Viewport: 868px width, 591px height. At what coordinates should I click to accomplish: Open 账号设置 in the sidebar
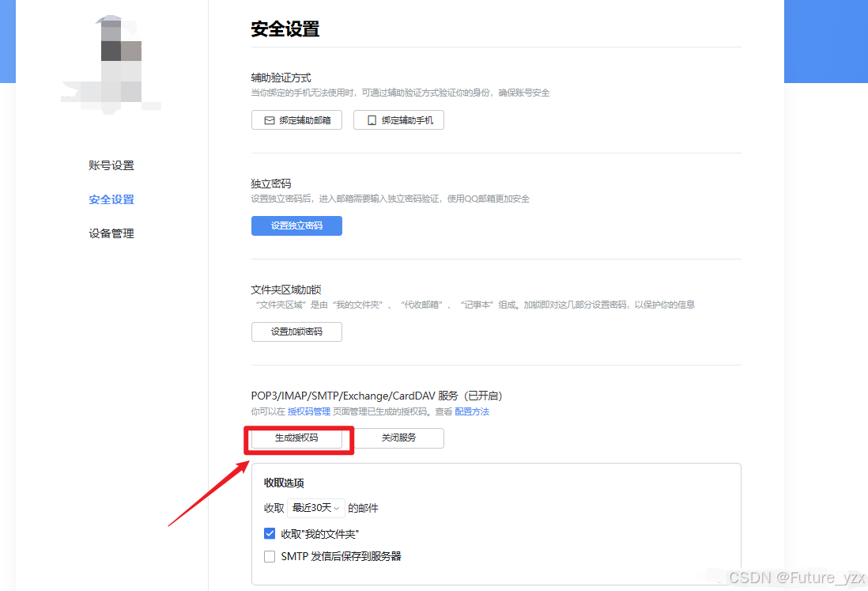tap(111, 165)
